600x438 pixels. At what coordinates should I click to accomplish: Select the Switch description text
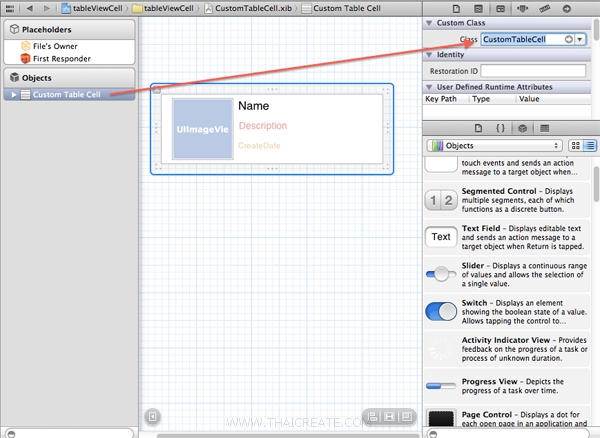point(524,312)
